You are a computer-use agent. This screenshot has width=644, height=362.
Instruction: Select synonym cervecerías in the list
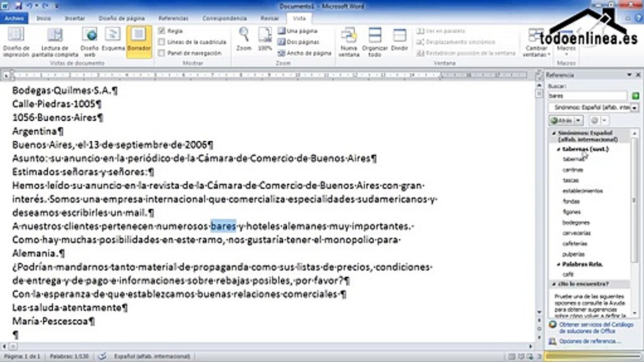pos(576,233)
